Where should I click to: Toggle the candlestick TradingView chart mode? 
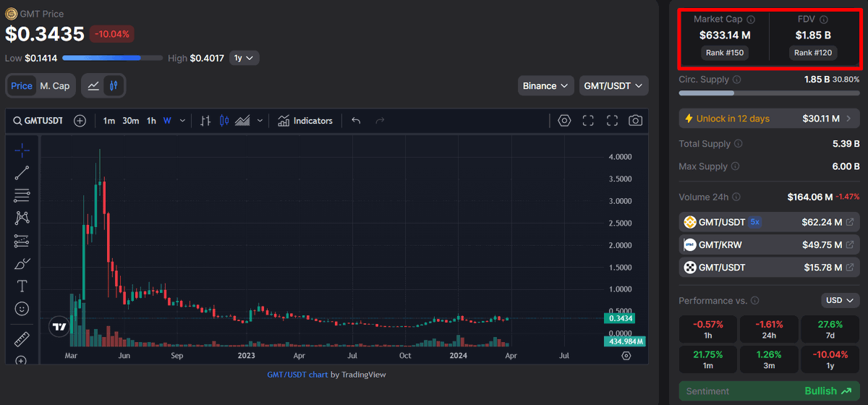coord(114,85)
